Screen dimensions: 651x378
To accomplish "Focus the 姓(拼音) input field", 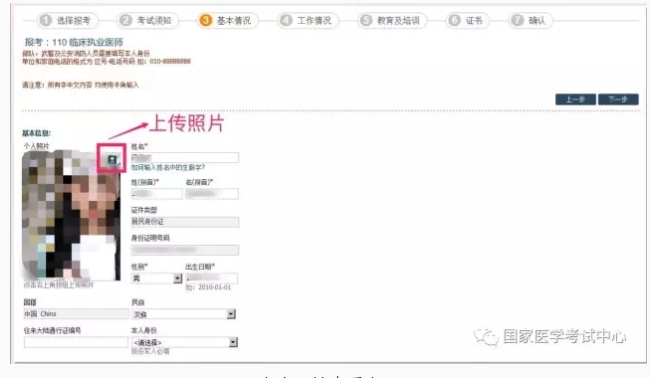I will click(x=157, y=194).
